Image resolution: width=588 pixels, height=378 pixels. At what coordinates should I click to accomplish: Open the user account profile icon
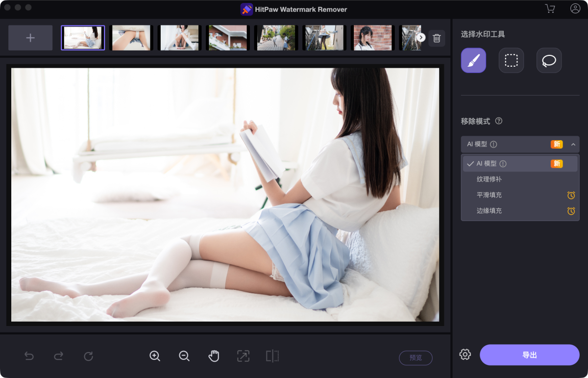(575, 9)
